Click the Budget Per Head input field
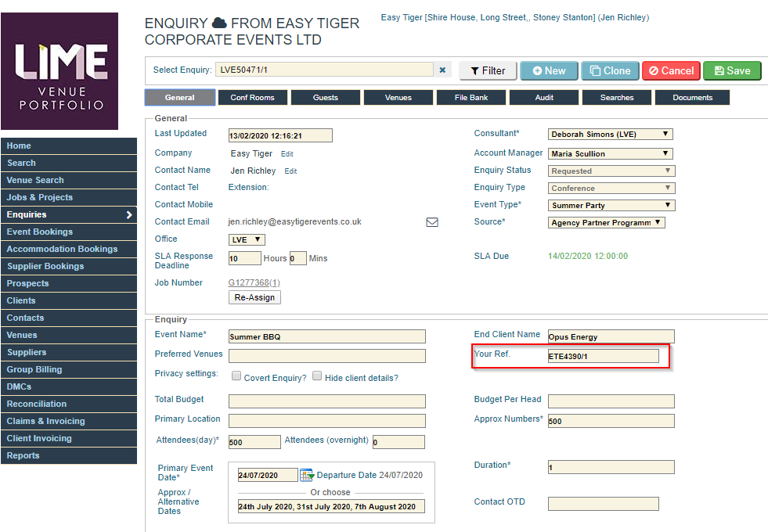The image size is (768, 532). click(x=611, y=401)
